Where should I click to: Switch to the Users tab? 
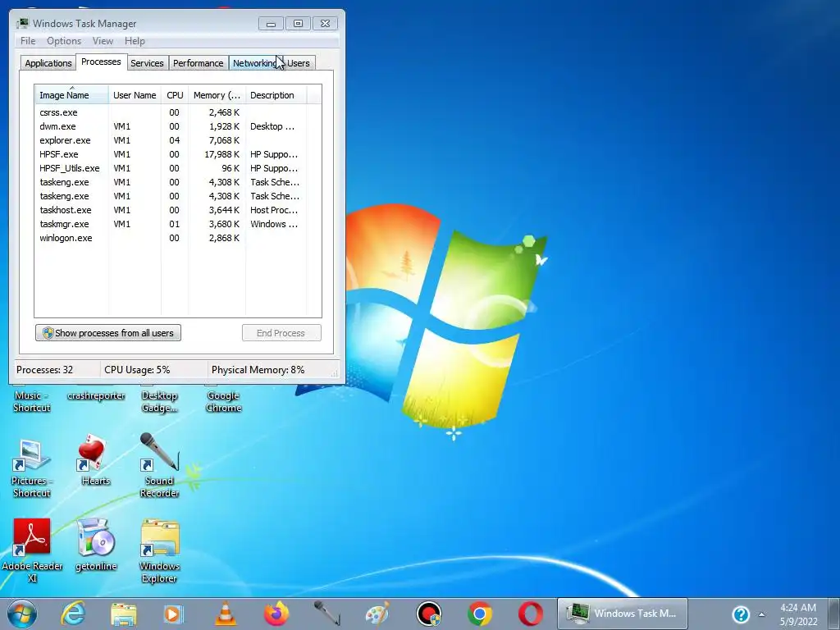[x=299, y=62]
